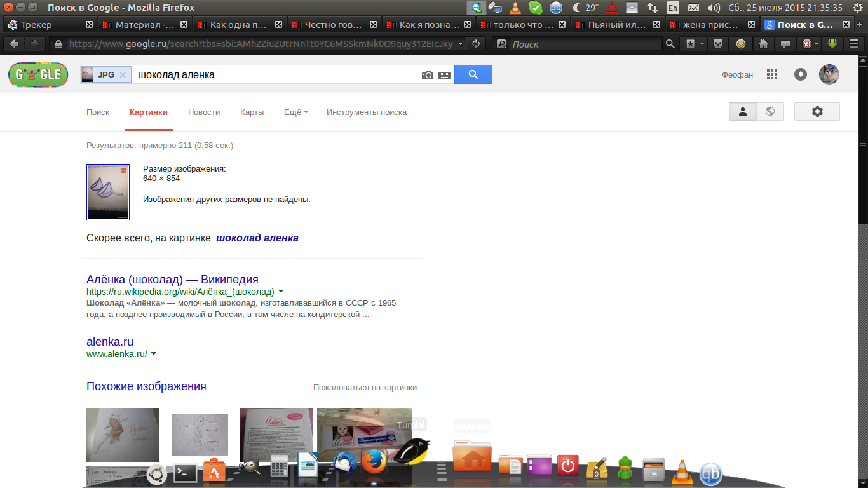Submit search with the blue magnifier button
868x488 pixels.
tap(473, 74)
